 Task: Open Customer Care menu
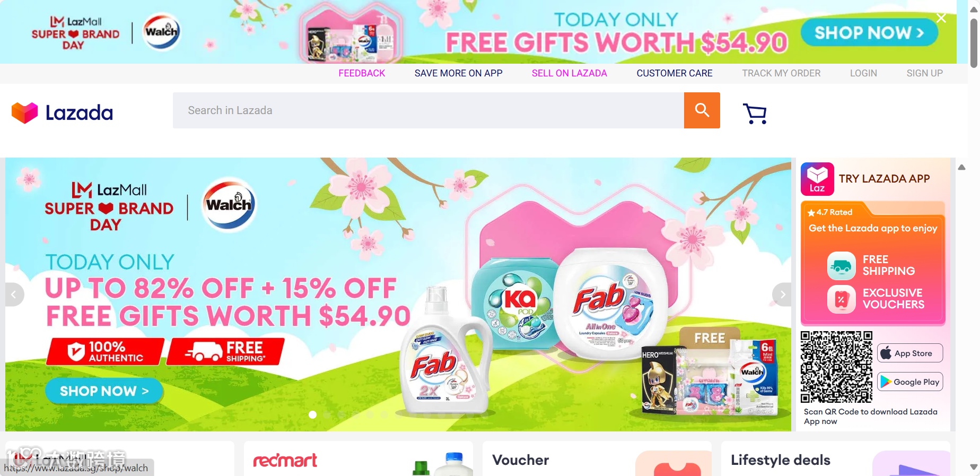tap(675, 73)
